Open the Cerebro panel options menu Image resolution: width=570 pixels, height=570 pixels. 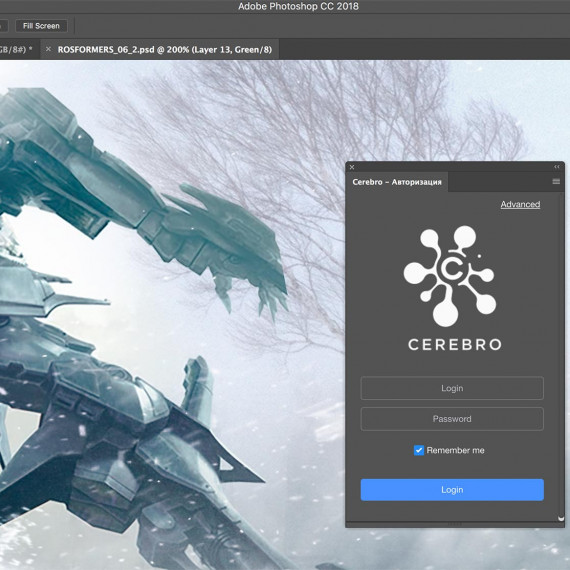point(556,181)
